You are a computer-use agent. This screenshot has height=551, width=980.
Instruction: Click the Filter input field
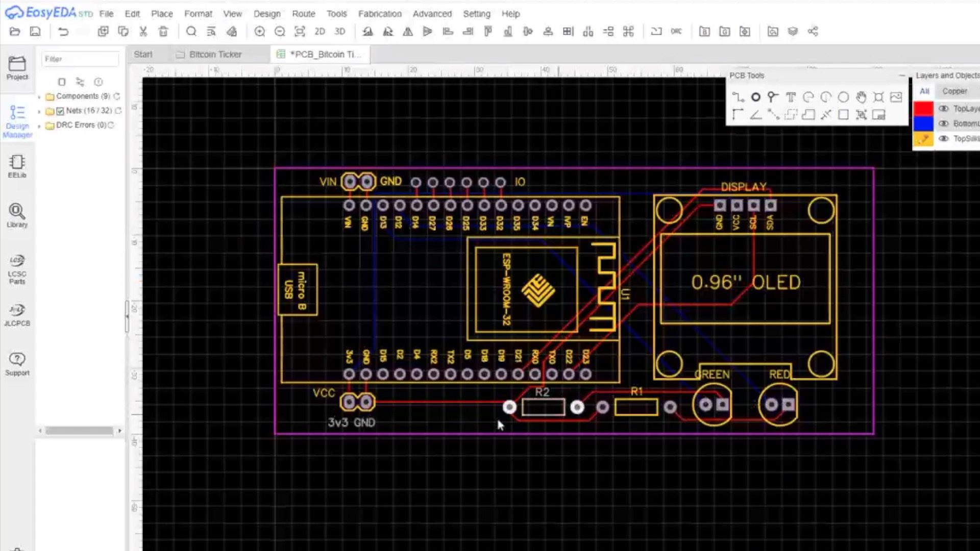(x=80, y=59)
